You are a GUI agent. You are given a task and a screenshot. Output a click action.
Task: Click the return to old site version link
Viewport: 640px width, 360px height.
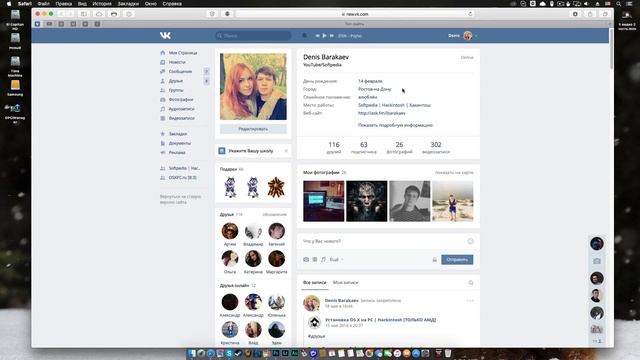(x=180, y=199)
